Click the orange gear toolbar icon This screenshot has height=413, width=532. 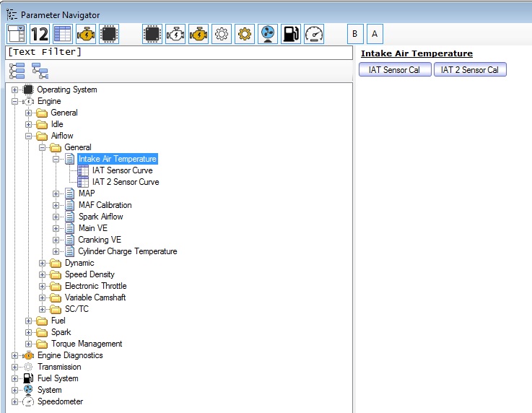245,34
